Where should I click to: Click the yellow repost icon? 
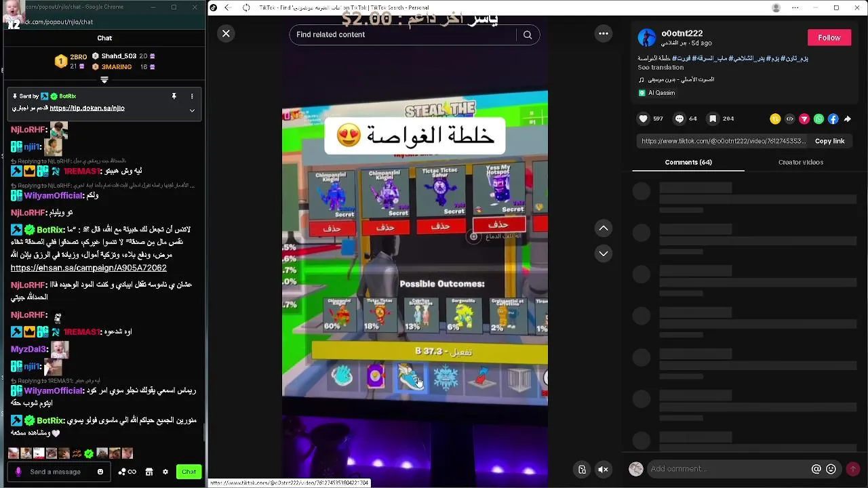(775, 119)
